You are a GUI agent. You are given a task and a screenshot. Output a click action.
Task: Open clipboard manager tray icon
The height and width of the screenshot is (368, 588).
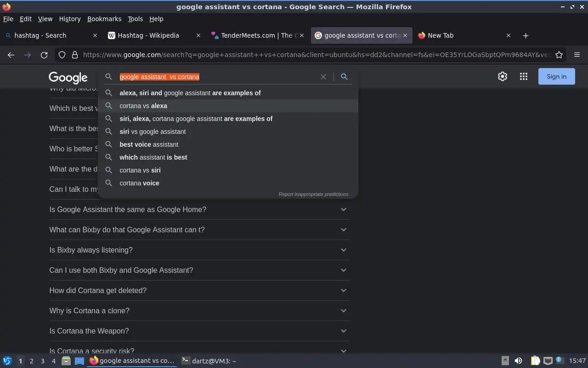535,361
